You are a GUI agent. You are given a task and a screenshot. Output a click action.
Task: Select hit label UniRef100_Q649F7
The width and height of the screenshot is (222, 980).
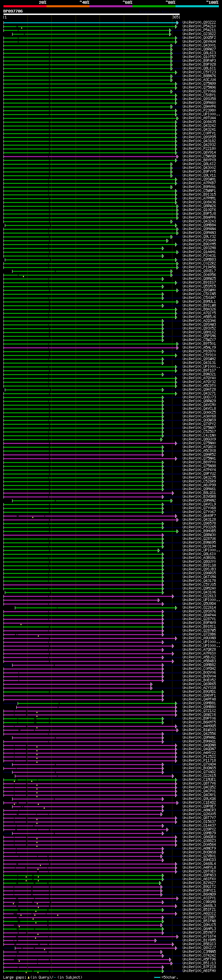pyautogui.click(x=199, y=516)
